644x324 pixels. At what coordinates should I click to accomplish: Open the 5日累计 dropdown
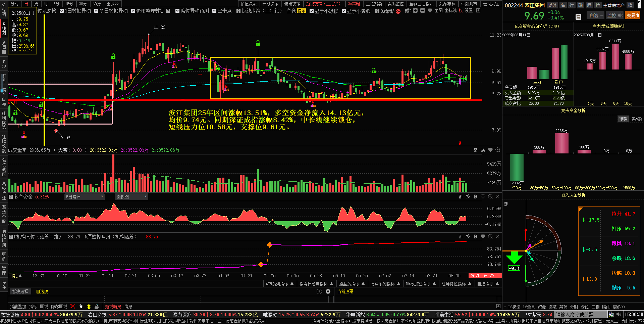click(85, 197)
